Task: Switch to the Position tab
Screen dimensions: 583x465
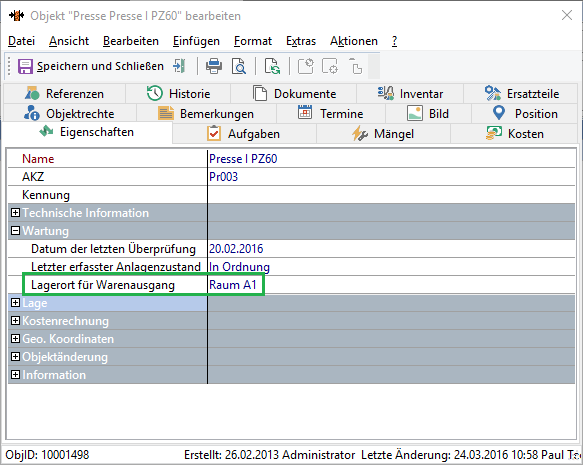Action: (x=525, y=113)
